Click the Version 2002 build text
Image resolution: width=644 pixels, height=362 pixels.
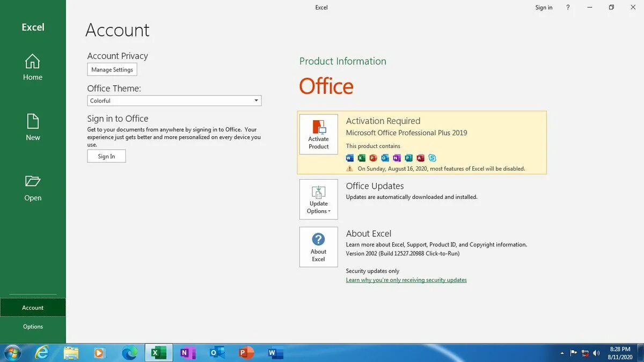point(403,254)
